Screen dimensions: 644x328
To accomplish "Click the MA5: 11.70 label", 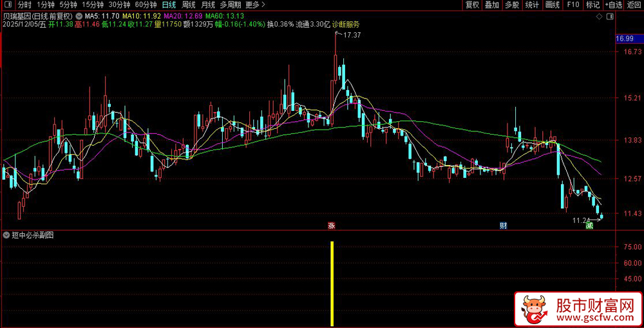I will point(102,17).
